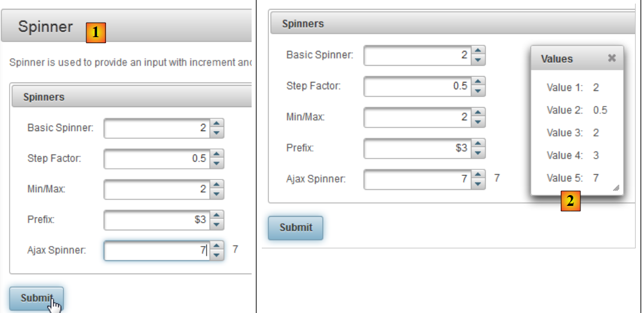644x313 pixels.
Task: Click the Ajax Spinner input in right panel
Action: pyautogui.click(x=416, y=178)
